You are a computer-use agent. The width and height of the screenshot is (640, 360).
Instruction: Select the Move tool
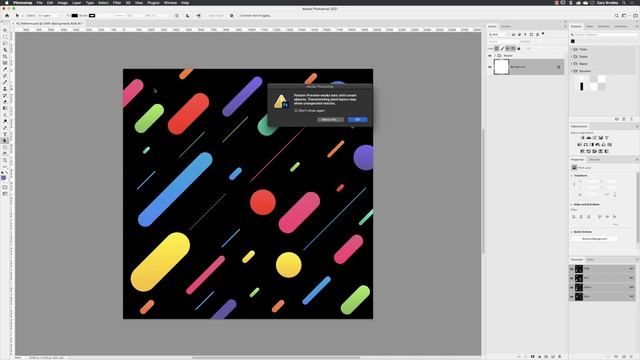(x=5, y=30)
